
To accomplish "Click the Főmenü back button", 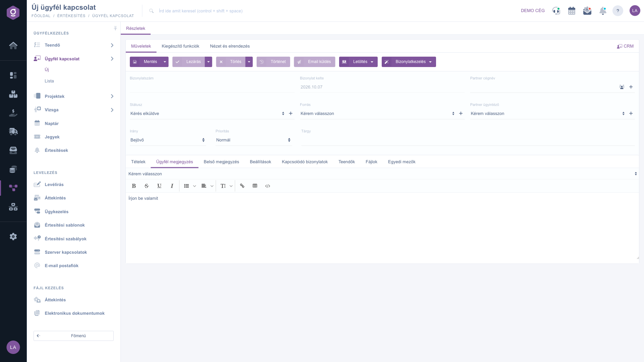I will (73, 336).
